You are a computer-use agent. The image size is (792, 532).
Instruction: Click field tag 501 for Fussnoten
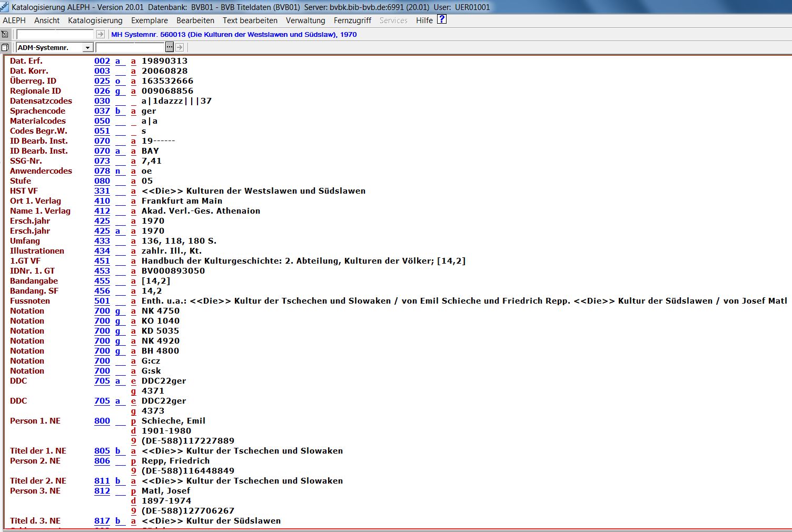pos(102,301)
